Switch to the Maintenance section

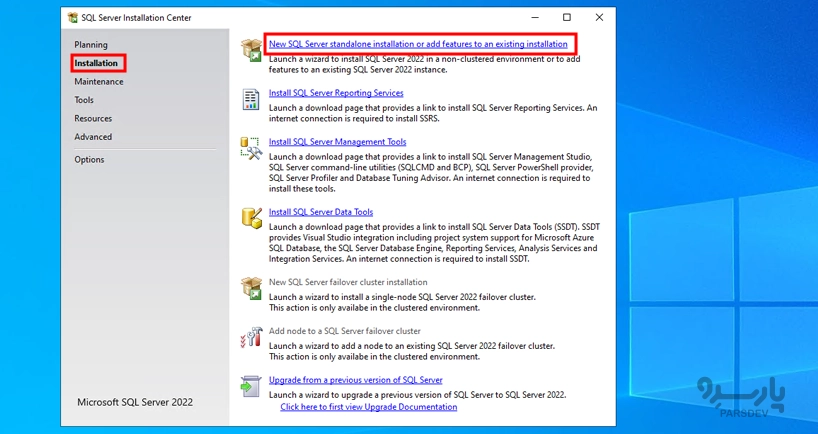pyautogui.click(x=99, y=82)
